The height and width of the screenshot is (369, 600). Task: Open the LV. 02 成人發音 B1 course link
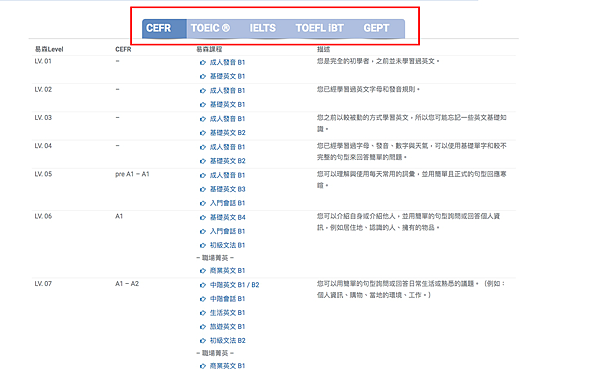pyautogui.click(x=227, y=91)
